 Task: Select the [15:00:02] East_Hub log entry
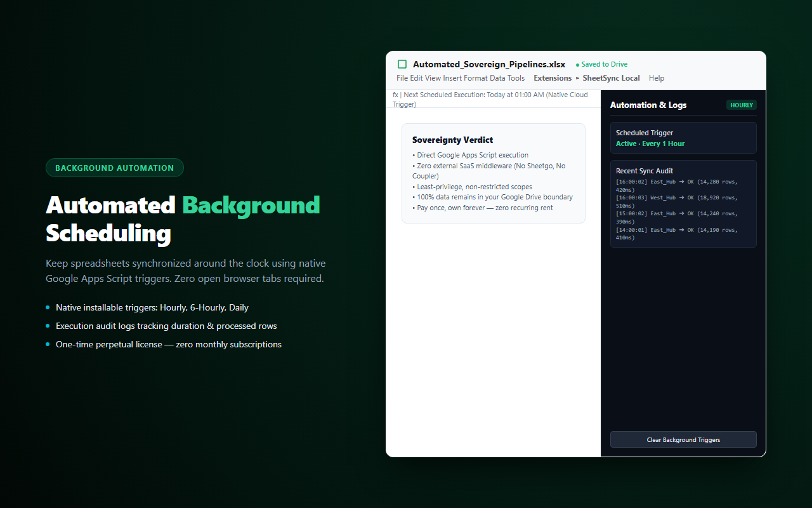(x=677, y=217)
